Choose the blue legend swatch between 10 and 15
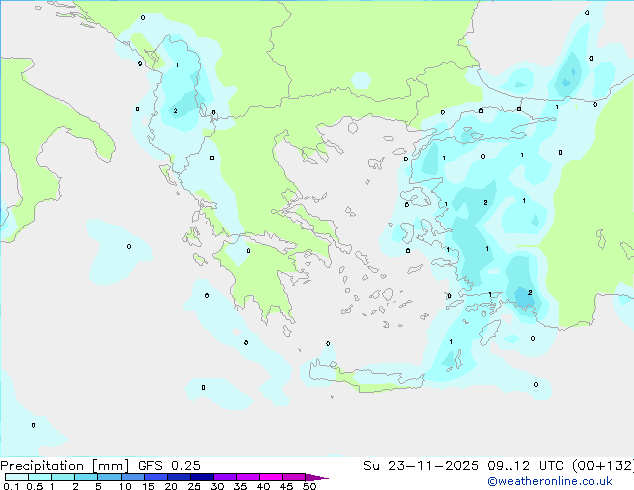This screenshot has height=490, width=634. click(132, 477)
